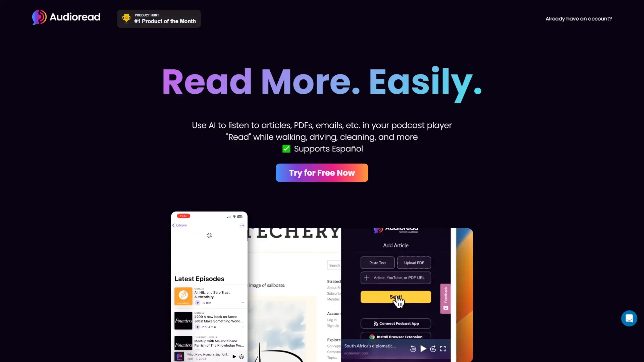The height and width of the screenshot is (362, 644).
Task: Click the Send article submit button
Action: (396, 297)
